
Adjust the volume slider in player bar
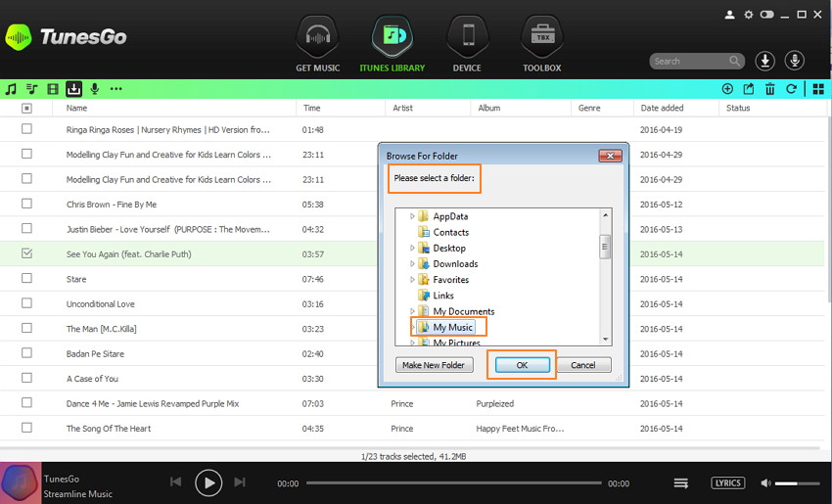798,483
